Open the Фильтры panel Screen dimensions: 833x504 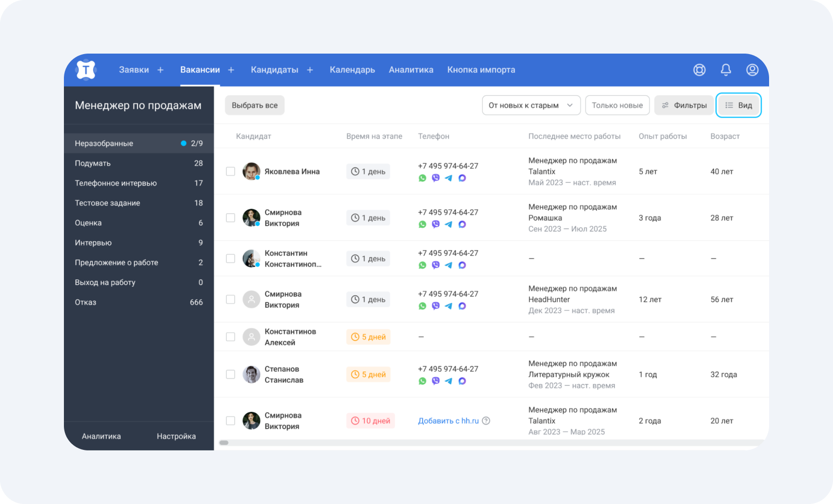684,105
